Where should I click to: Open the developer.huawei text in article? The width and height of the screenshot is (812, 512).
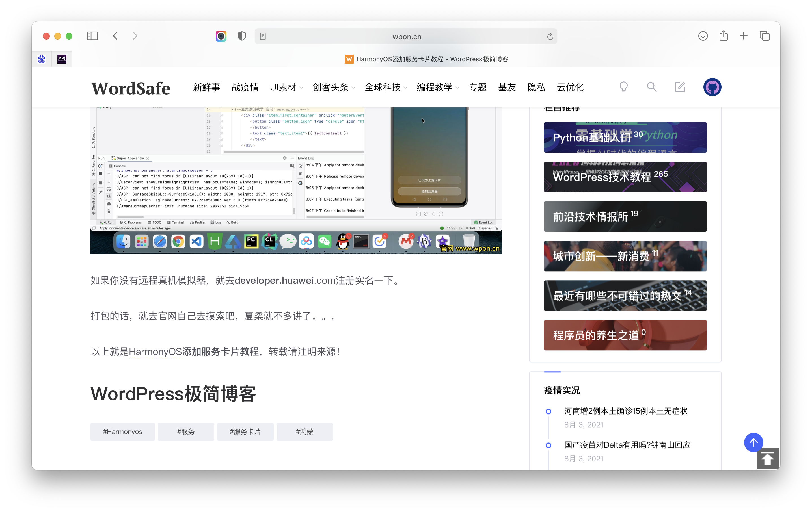click(x=274, y=280)
